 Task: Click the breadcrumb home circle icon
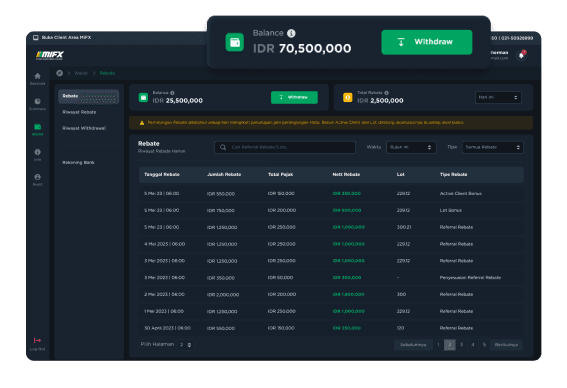click(x=60, y=73)
